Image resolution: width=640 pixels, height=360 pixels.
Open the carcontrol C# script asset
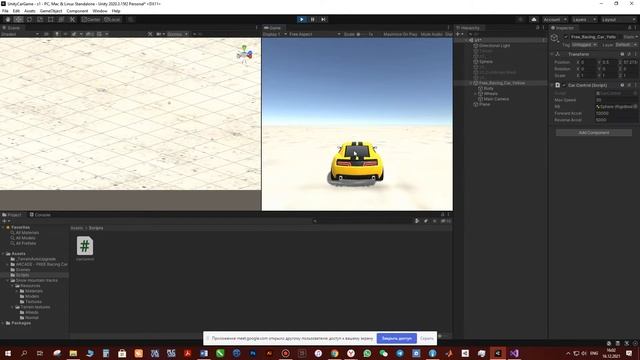85,249
